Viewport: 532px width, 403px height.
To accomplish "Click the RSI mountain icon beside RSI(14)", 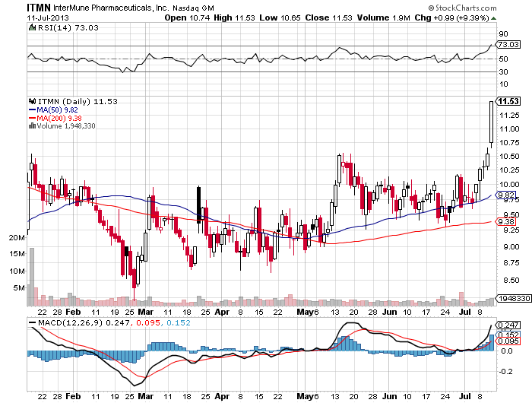I will pos(32,27).
